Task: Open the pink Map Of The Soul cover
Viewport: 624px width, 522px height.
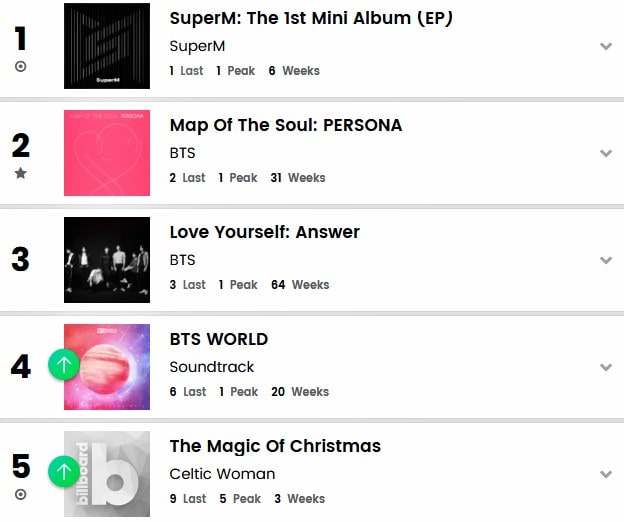Action: pyautogui.click(x=107, y=153)
